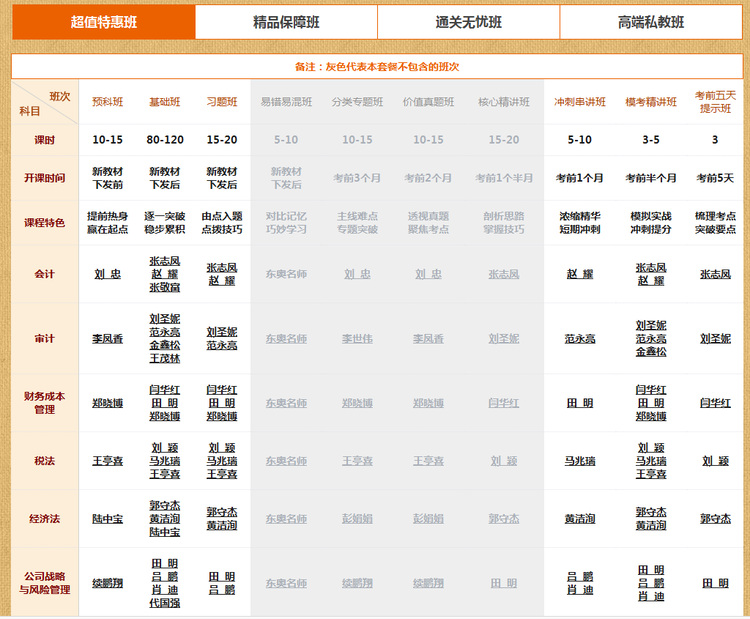Switch to the 精品保障班 tab
The width and height of the screenshot is (750, 619).
285,21
